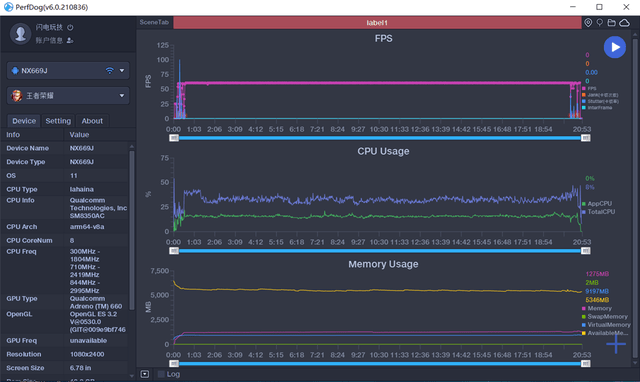Open account info person icon

tap(70, 40)
